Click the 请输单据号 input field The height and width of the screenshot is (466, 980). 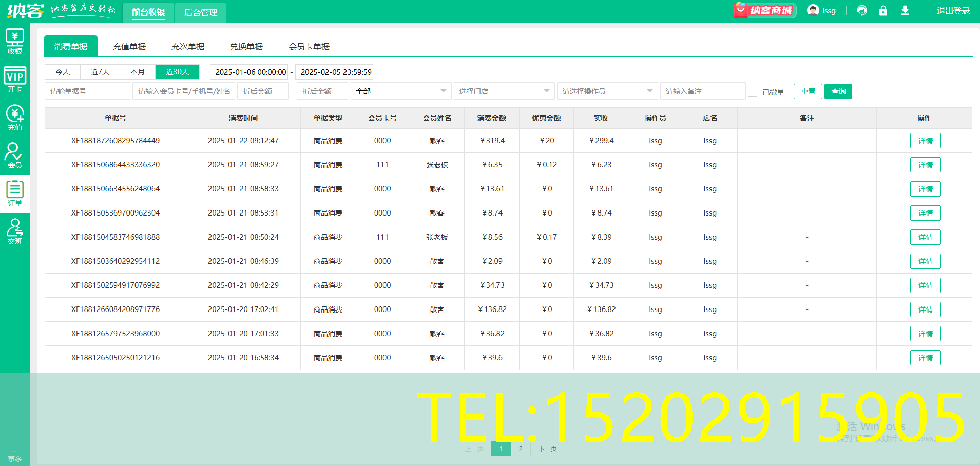87,91
